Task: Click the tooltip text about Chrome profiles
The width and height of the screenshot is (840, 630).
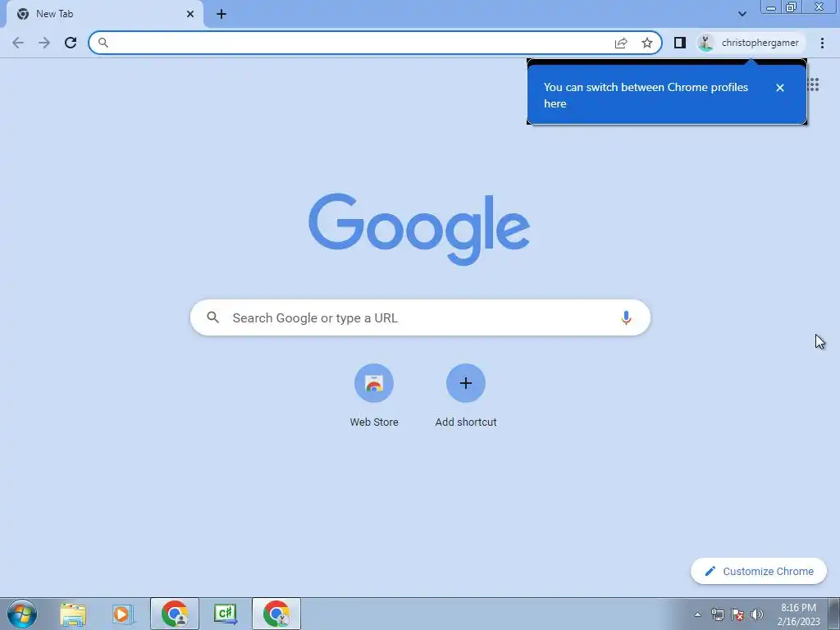Action: pos(646,95)
